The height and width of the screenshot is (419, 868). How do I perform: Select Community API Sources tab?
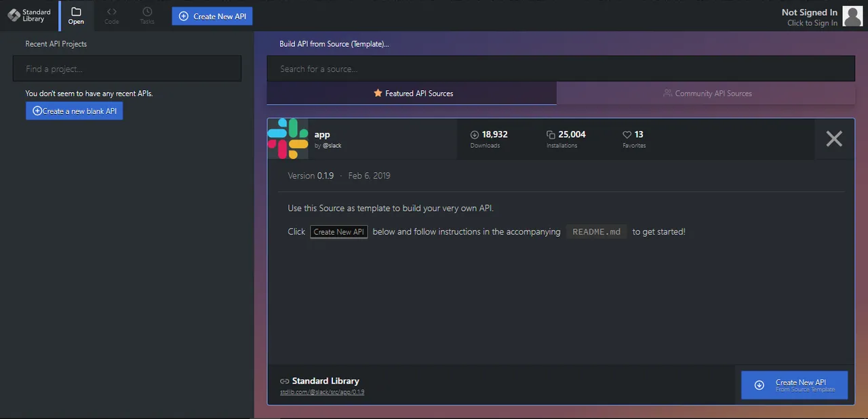(x=706, y=94)
